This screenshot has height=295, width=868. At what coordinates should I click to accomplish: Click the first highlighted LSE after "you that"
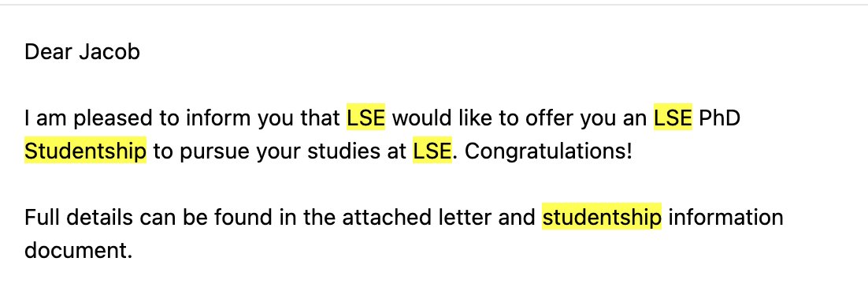[x=366, y=118]
